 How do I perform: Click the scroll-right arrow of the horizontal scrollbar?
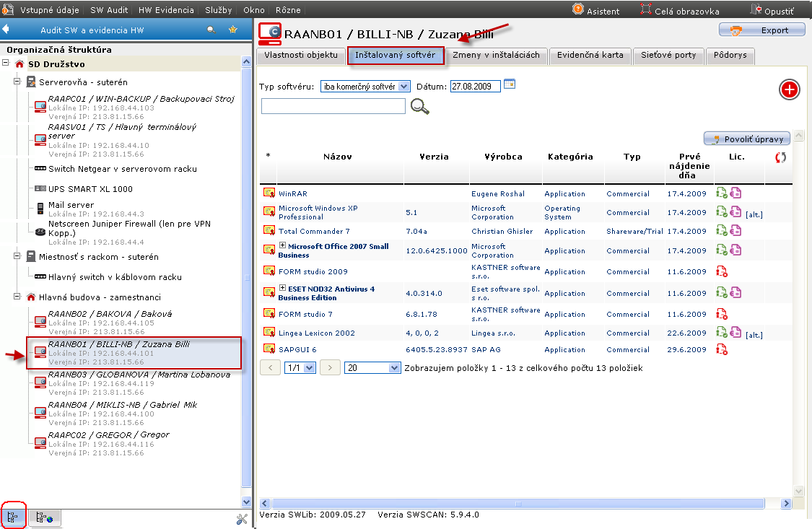[786, 504]
